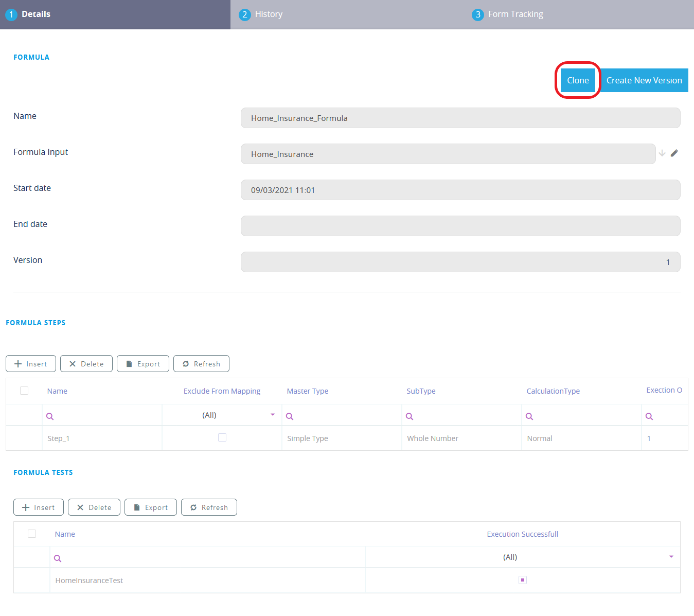Viewport: 694px width, 616px height.
Task: Switch to the History tab
Action: point(269,14)
